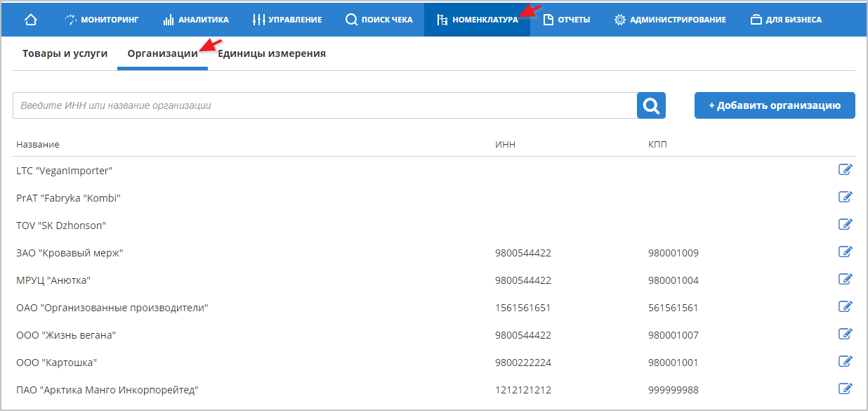868x411 pixels.
Task: Focus the ИНН or organization name search field
Action: point(324,105)
